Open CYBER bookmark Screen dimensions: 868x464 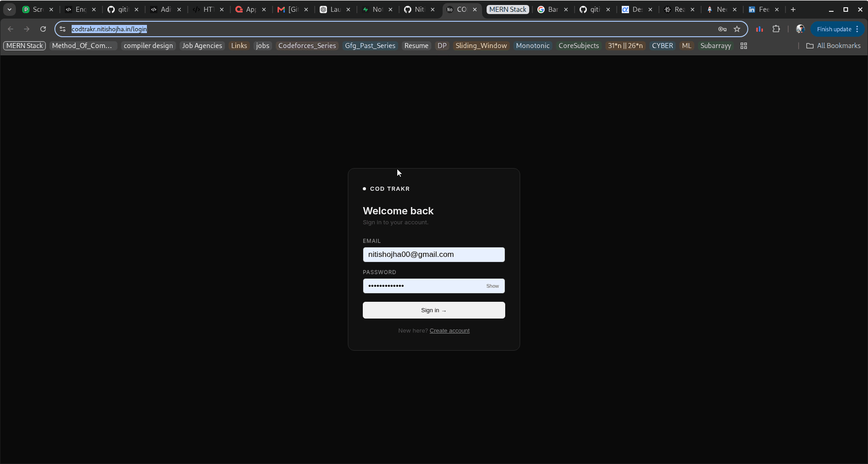(663, 46)
